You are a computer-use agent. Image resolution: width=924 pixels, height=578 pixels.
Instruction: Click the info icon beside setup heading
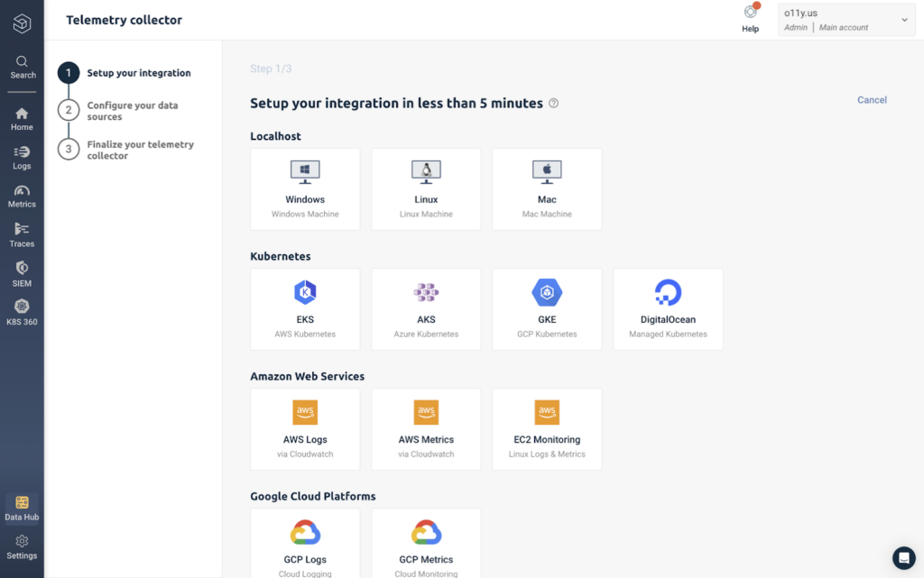553,103
